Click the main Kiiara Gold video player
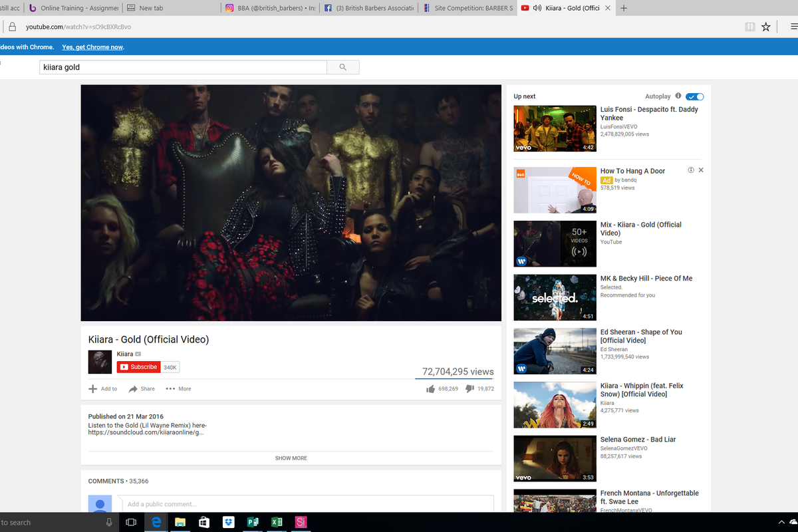Screen dimensions: 798x532 [291, 203]
